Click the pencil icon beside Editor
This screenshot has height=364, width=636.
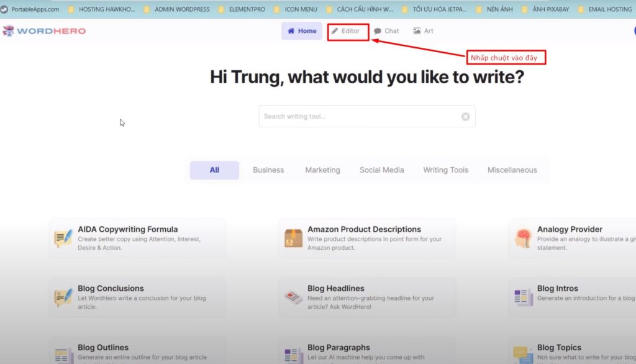(x=335, y=31)
